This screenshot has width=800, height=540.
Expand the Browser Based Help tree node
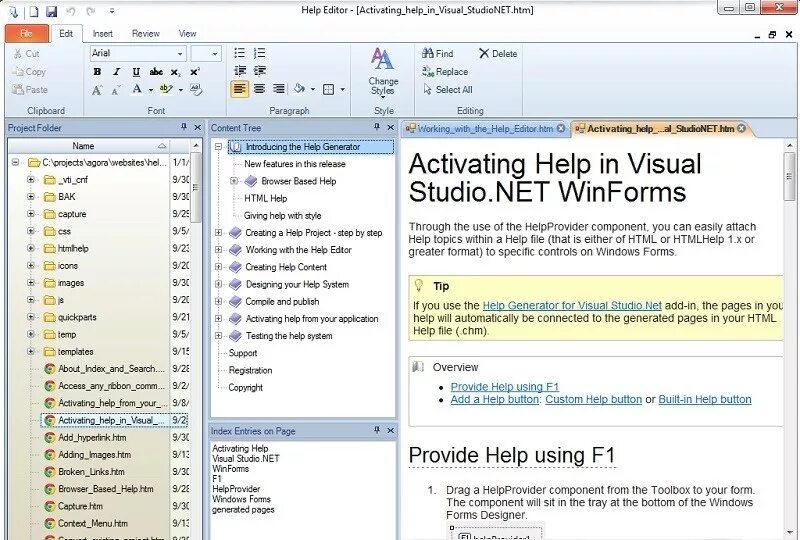[x=234, y=181]
